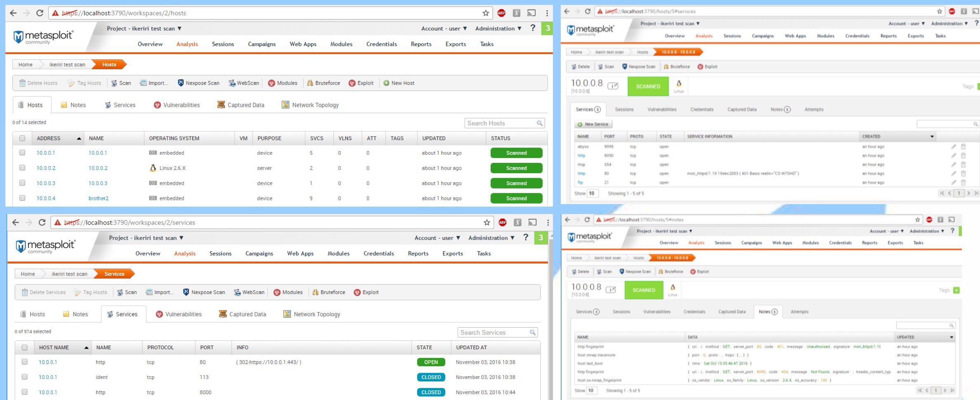
Task: Click Nexpose Scan in workspace Services window toolbar
Action: 204,292
